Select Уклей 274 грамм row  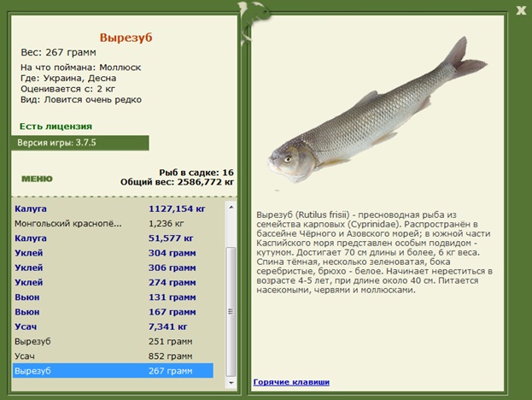pyautogui.click(x=113, y=282)
